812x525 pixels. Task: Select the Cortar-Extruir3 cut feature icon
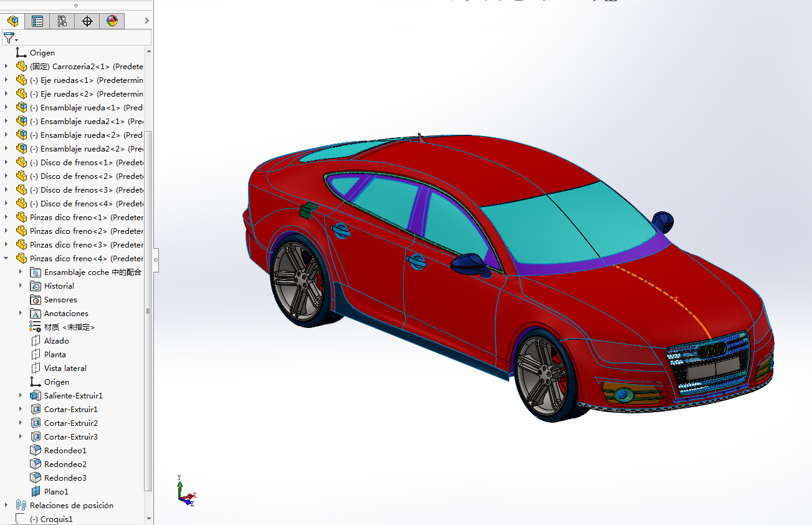[x=36, y=437]
